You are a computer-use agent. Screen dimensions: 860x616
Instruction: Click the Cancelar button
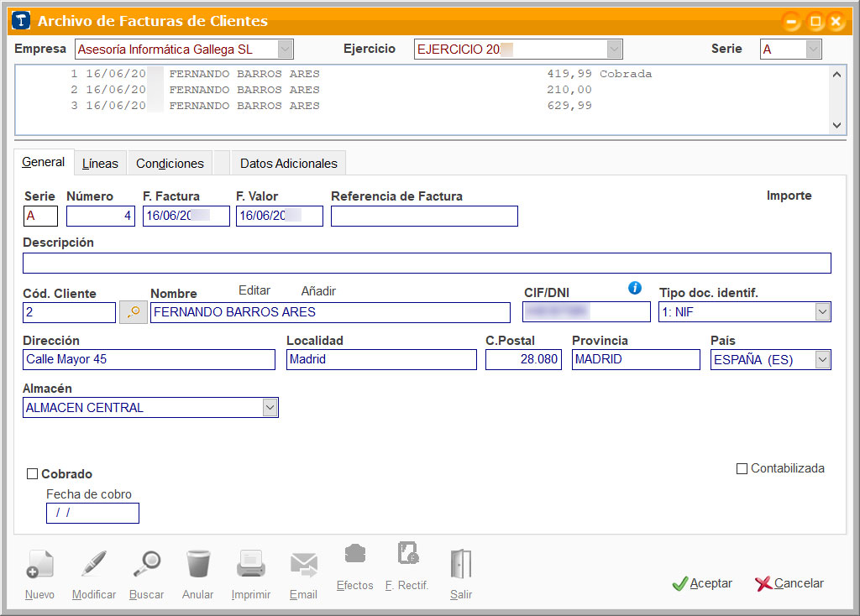pos(789,583)
